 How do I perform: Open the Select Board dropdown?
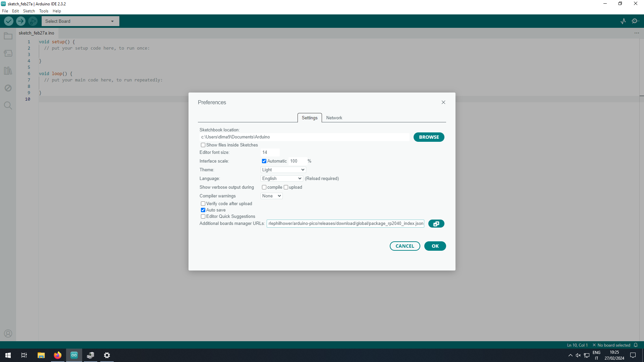[x=80, y=21]
